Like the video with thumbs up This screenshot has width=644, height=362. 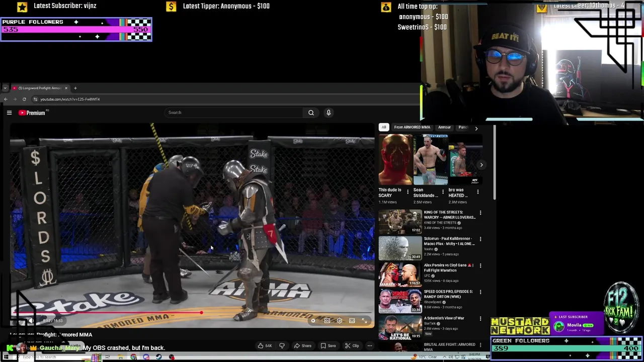click(x=265, y=346)
